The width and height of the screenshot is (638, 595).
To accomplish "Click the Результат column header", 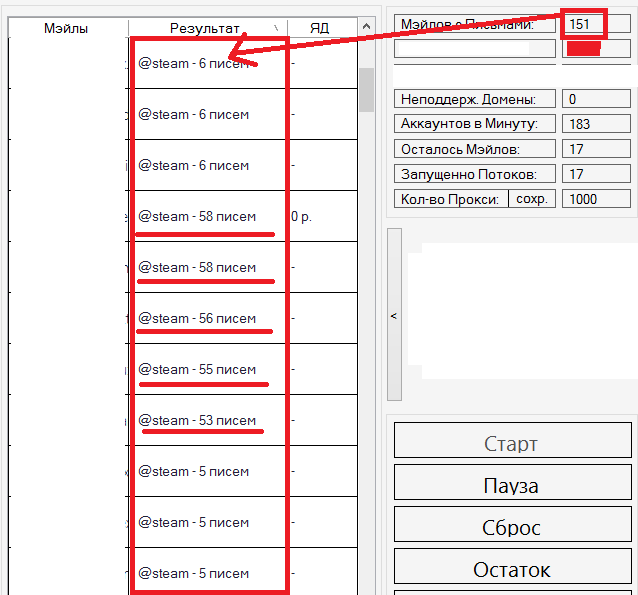I will (x=200, y=28).
